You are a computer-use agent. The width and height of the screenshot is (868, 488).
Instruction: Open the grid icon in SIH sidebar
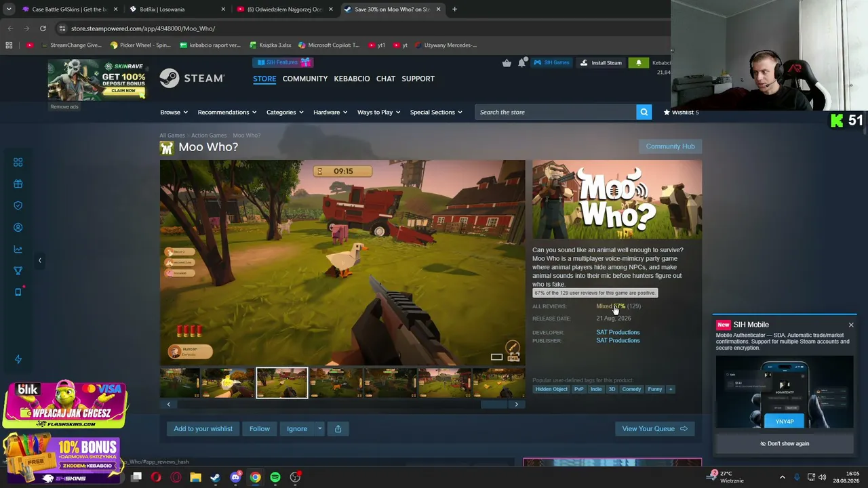18,162
